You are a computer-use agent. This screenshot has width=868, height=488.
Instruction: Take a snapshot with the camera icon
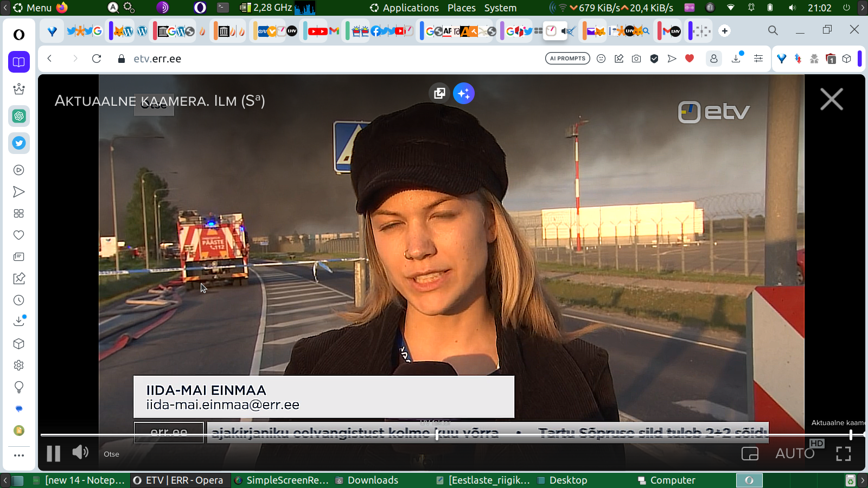pos(636,59)
